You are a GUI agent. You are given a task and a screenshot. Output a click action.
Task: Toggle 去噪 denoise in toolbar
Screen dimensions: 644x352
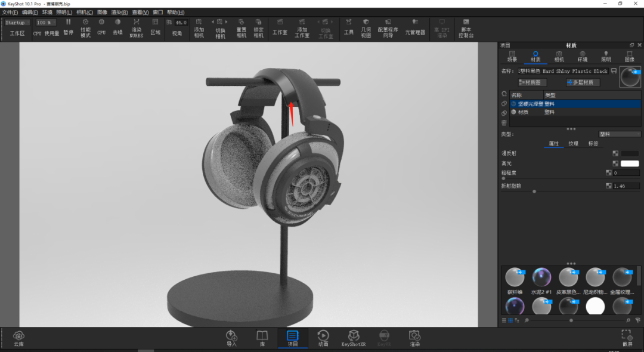117,27
